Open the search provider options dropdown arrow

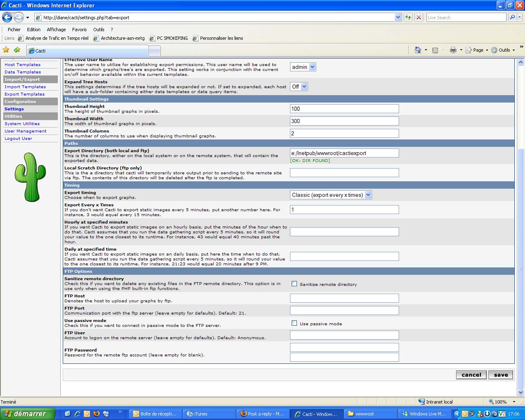520,17
